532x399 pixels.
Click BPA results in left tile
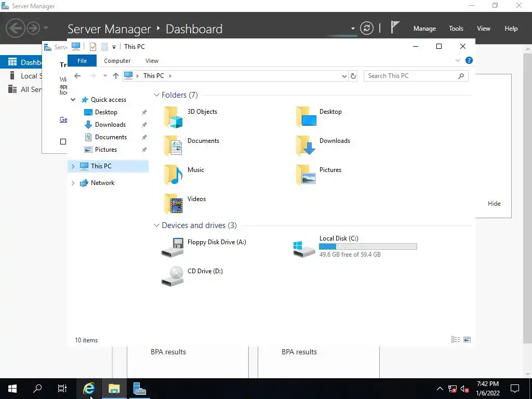168,352
